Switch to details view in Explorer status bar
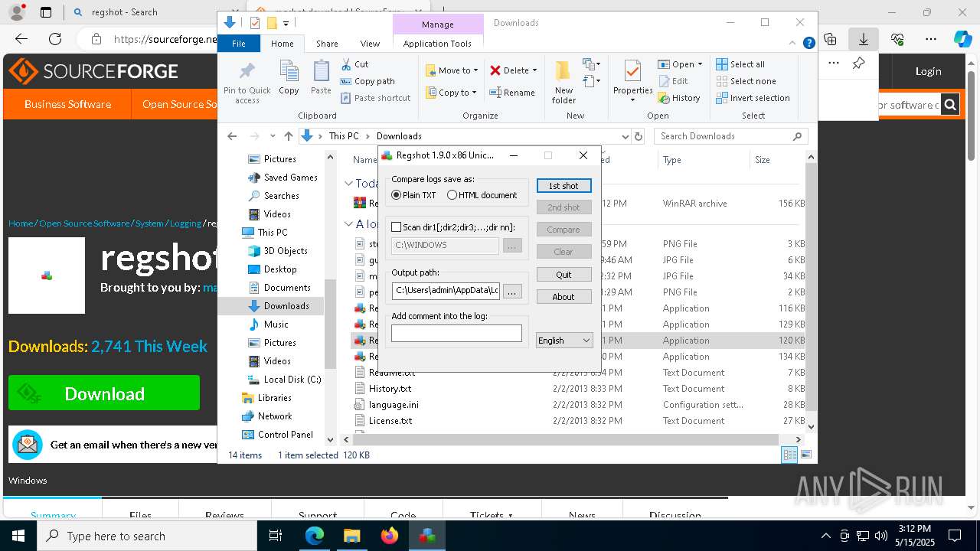 pos(789,455)
